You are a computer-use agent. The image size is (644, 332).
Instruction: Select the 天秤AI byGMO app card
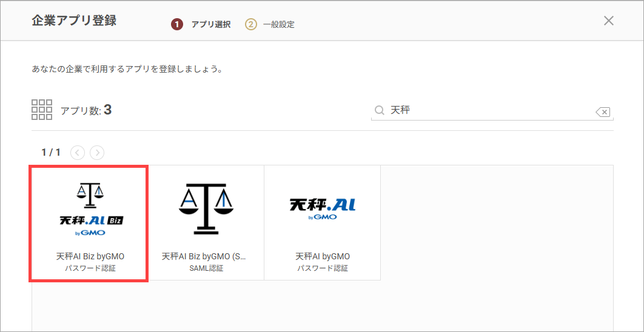click(323, 223)
